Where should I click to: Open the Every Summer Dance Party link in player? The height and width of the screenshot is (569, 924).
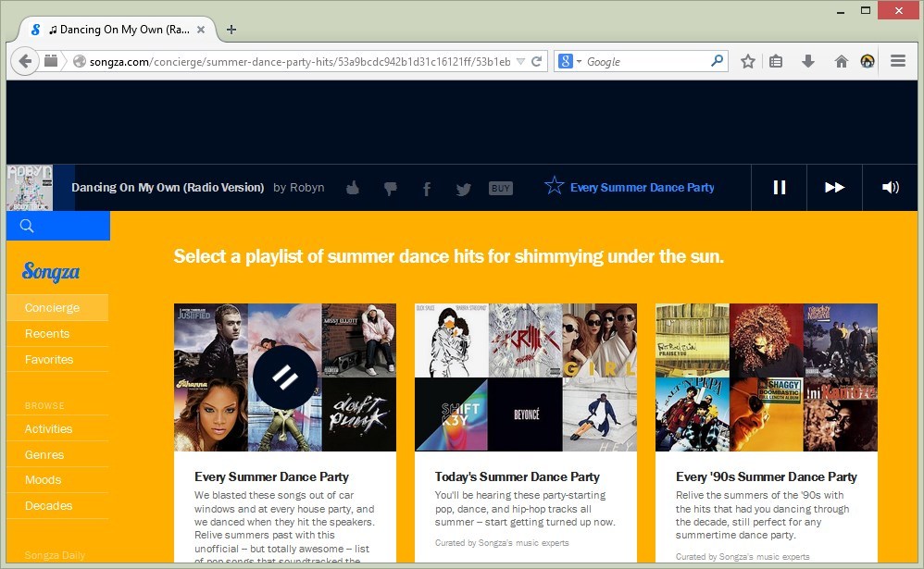pyautogui.click(x=642, y=187)
